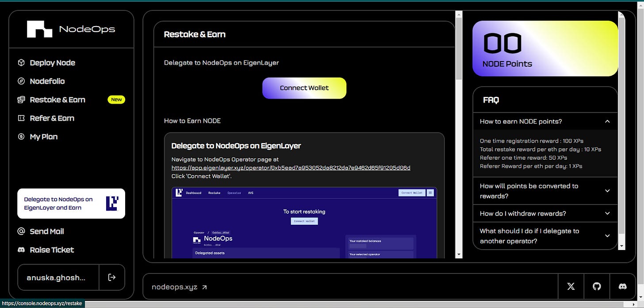
Task: Open the GitHub repository from footer icon
Action: click(x=597, y=286)
